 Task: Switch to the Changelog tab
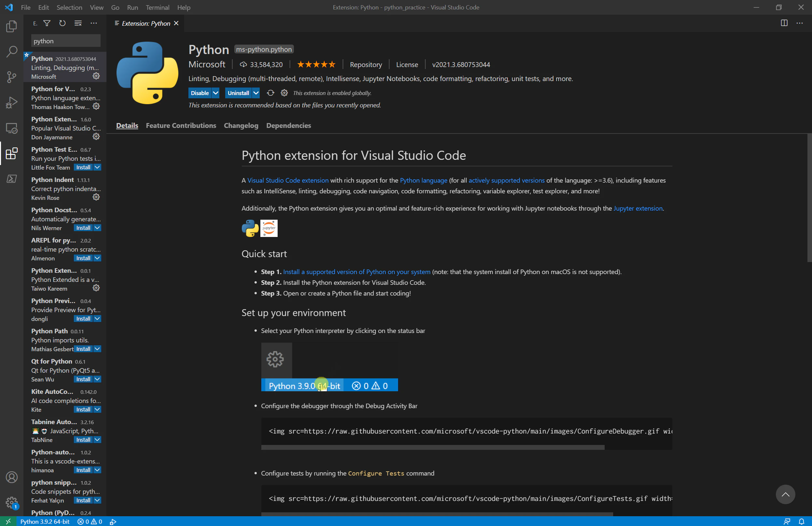click(x=241, y=126)
